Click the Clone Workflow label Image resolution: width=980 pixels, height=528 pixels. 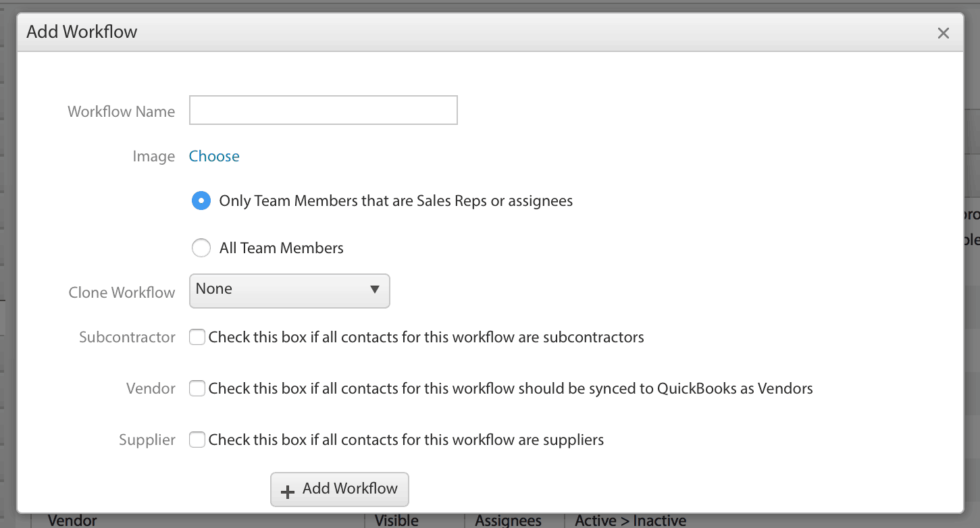pyautogui.click(x=122, y=292)
